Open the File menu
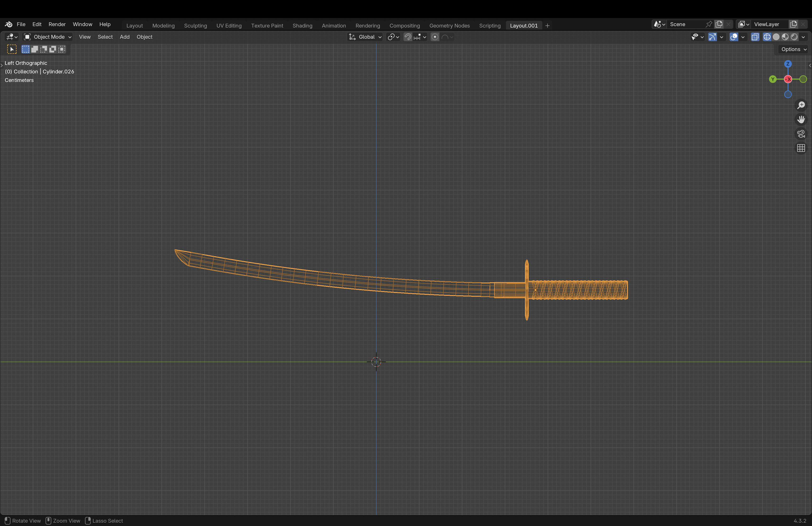The height and width of the screenshot is (526, 812). (21, 24)
